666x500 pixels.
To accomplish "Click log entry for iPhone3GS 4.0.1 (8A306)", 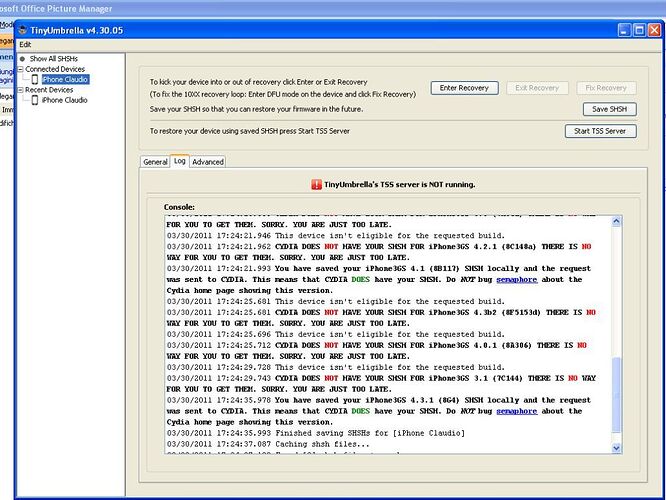I will tap(377, 351).
